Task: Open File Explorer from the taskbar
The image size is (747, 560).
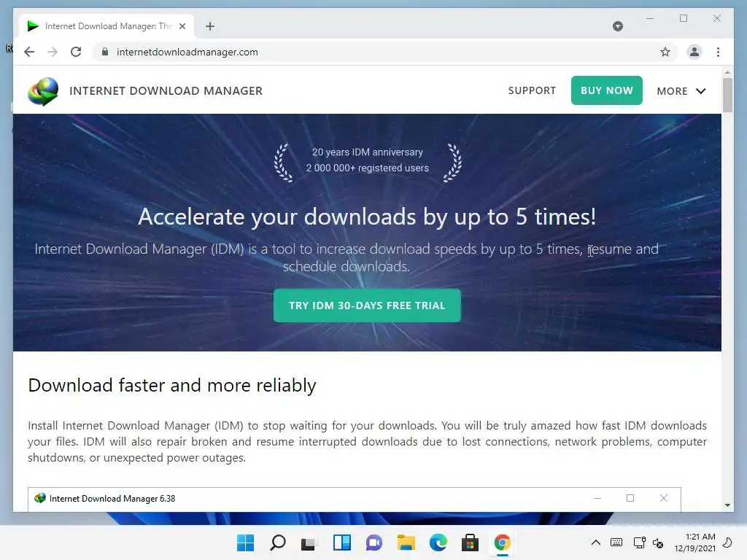Action: coord(406,542)
